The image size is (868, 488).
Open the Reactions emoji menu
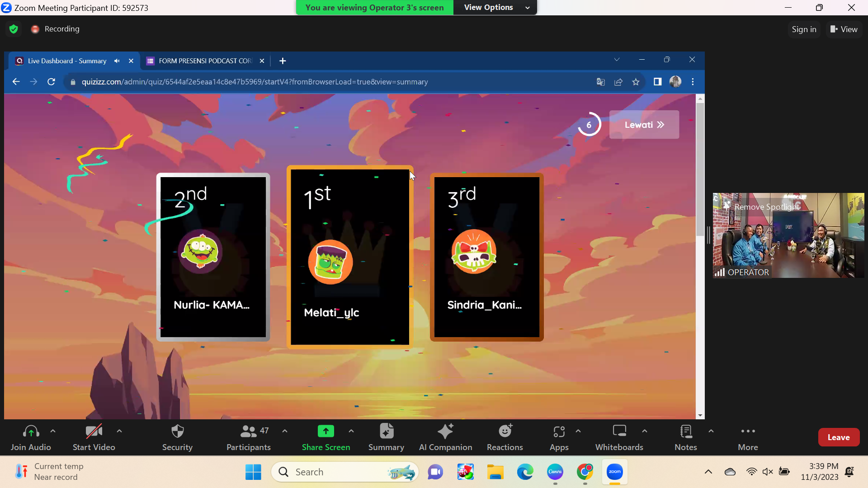(505, 432)
